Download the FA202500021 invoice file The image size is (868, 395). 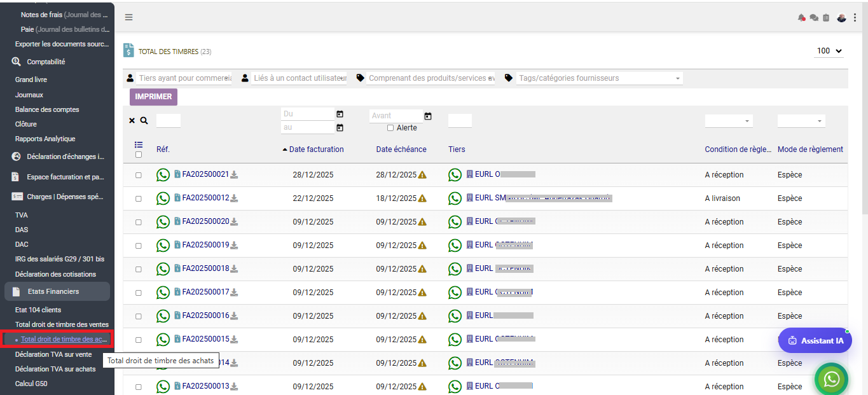pyautogui.click(x=234, y=175)
